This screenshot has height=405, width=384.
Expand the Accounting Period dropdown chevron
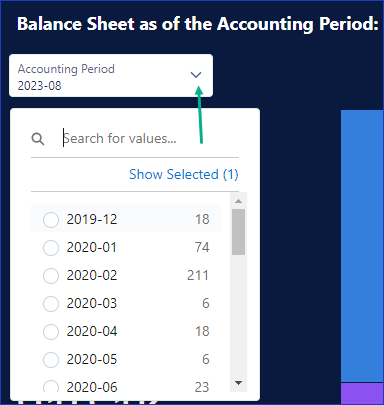pyautogui.click(x=196, y=75)
